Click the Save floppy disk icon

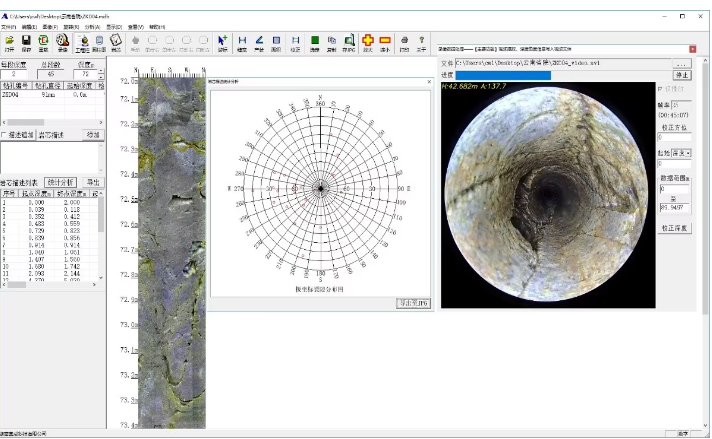tap(26, 41)
